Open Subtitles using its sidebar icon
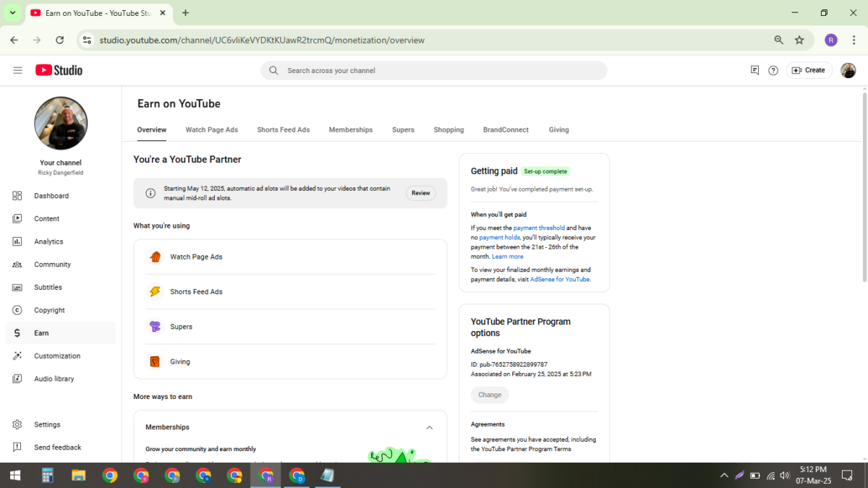Screen dimensions: 868x488 coord(17,287)
